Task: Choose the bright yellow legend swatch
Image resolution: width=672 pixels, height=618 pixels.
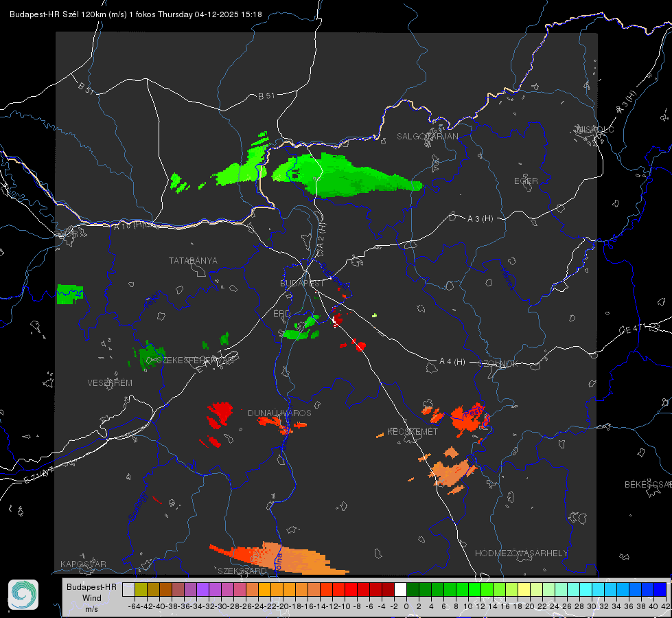Action: (524, 589)
